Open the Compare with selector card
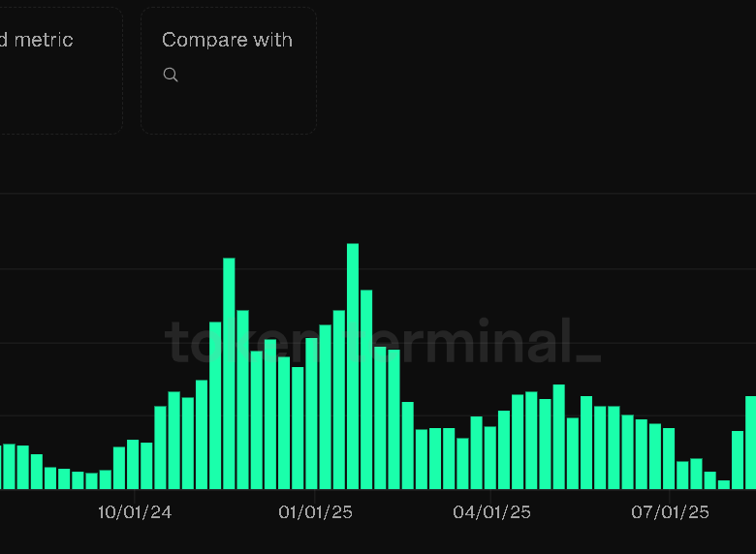This screenshot has height=554, width=756. [x=229, y=70]
